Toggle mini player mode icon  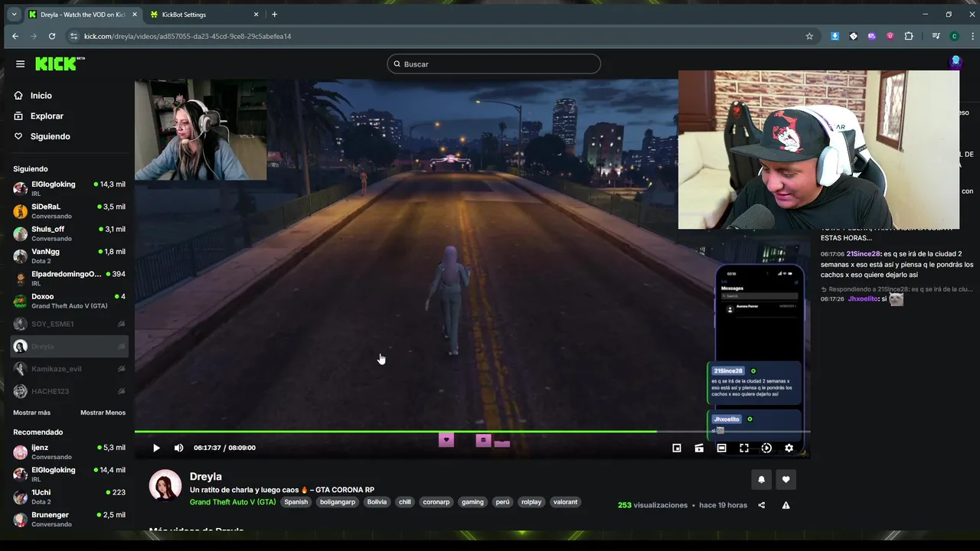[x=677, y=448]
